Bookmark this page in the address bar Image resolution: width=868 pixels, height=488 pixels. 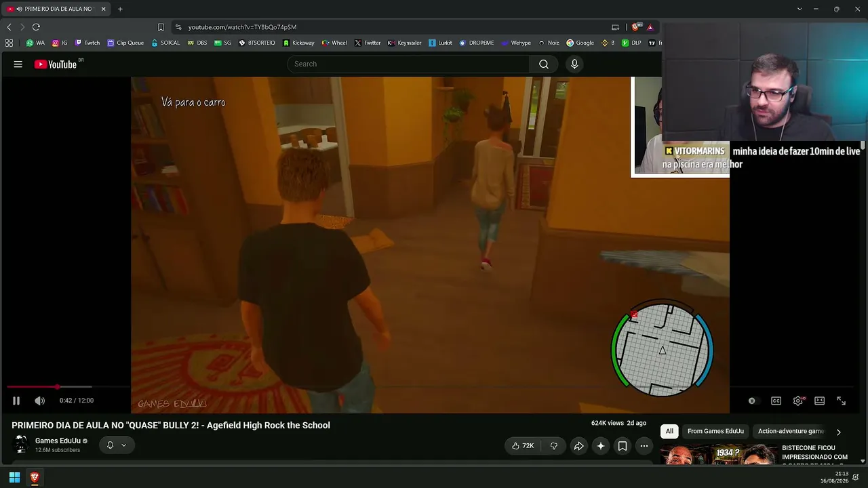[x=161, y=27]
